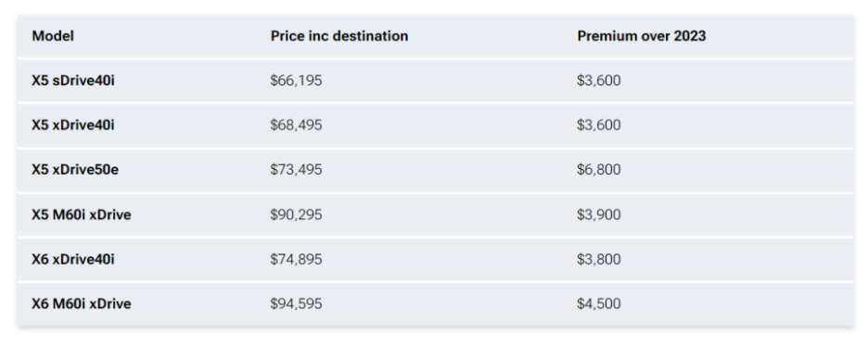
Task: Select the X5 M60i xDrive model cell
Action: (82, 214)
